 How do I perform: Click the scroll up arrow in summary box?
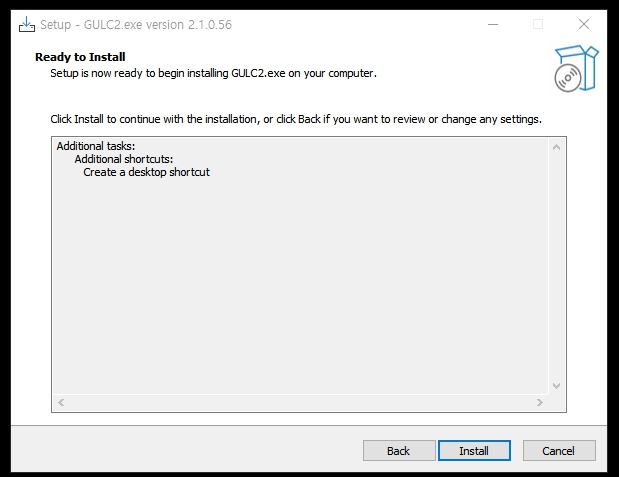point(557,147)
